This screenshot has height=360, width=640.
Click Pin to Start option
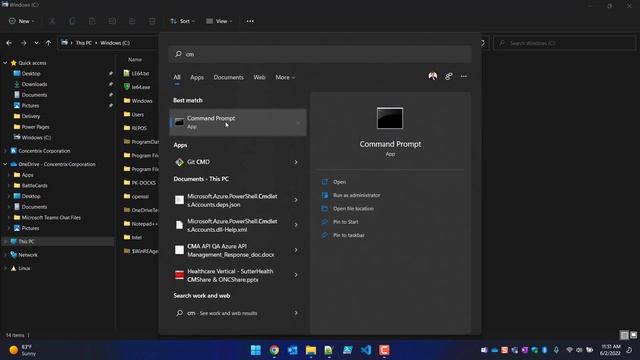click(x=345, y=222)
